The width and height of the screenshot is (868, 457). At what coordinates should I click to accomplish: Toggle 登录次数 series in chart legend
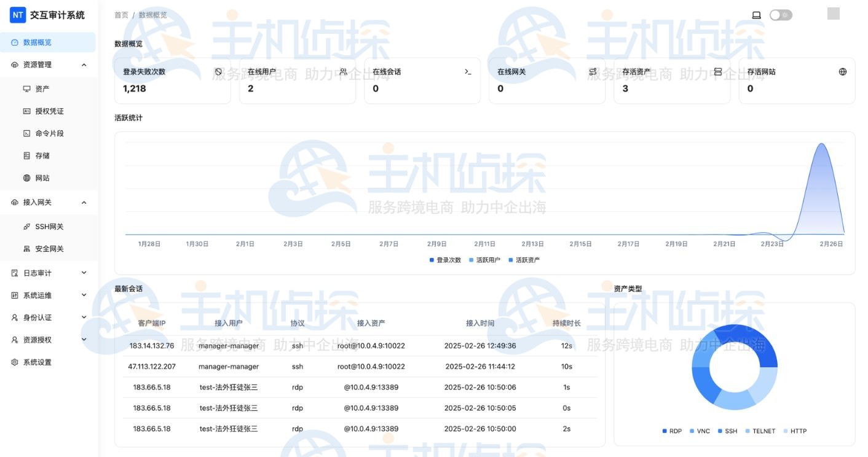click(445, 260)
